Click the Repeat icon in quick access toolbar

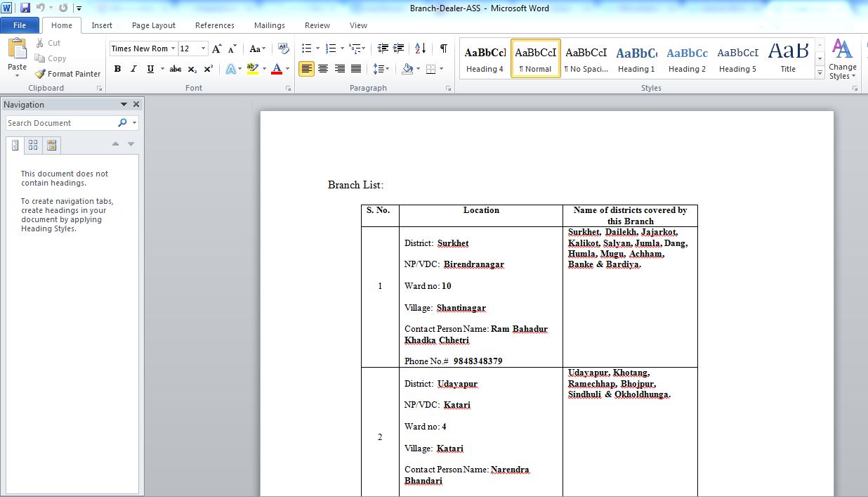tap(63, 8)
